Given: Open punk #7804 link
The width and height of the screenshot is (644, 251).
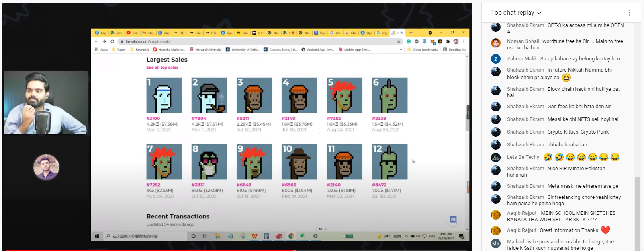Looking at the screenshot, I should pyautogui.click(x=199, y=119).
